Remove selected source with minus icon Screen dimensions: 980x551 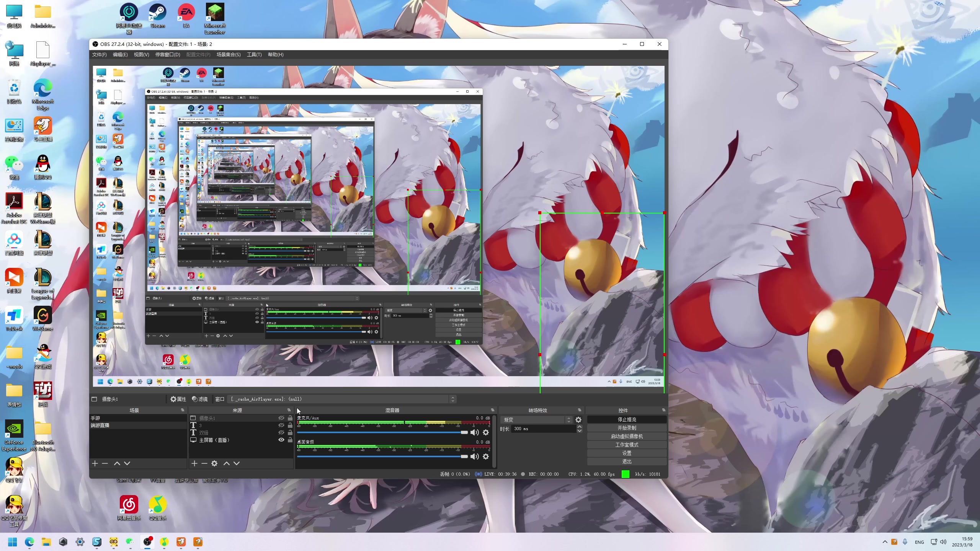(204, 463)
